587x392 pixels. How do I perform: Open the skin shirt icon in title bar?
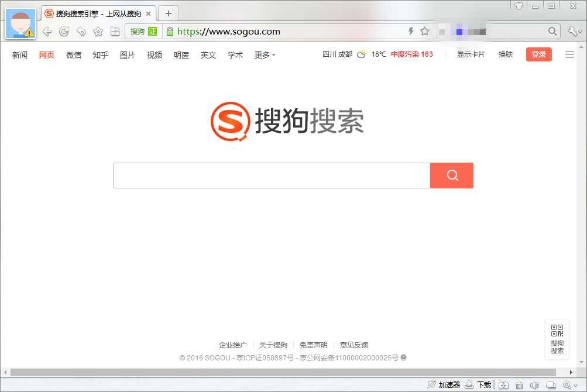click(519, 6)
